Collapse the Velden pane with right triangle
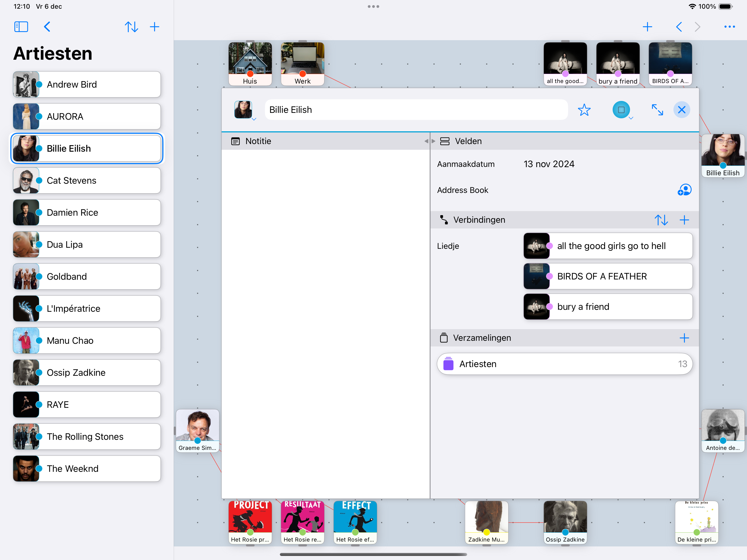Image resolution: width=747 pixels, height=560 pixels. 433,141
